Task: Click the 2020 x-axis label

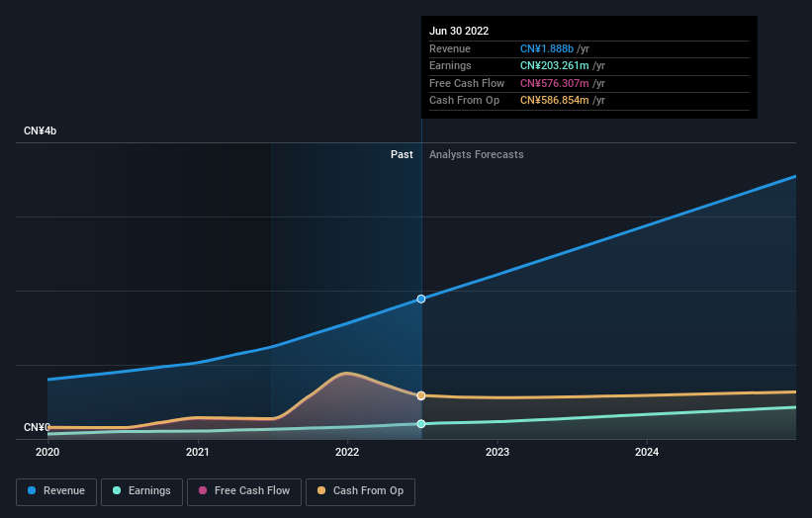Action: (47, 453)
